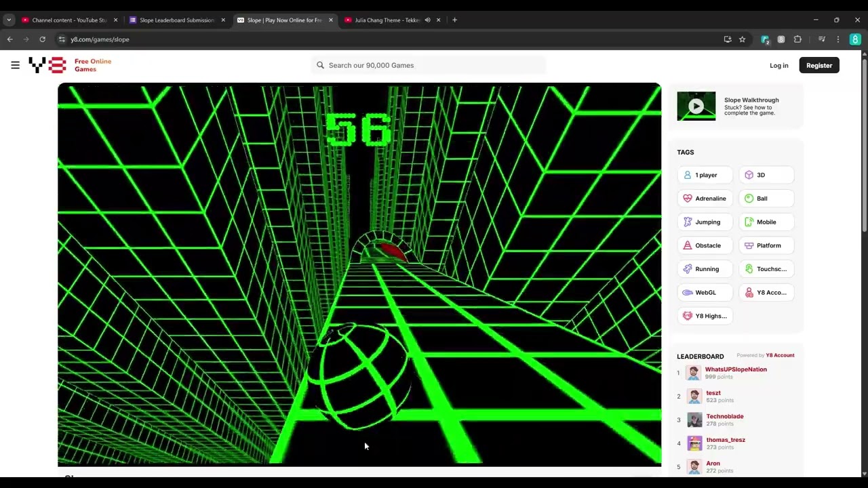The image size is (868, 488).
Task: Click the teal profile avatar icon
Action: pyautogui.click(x=855, y=39)
